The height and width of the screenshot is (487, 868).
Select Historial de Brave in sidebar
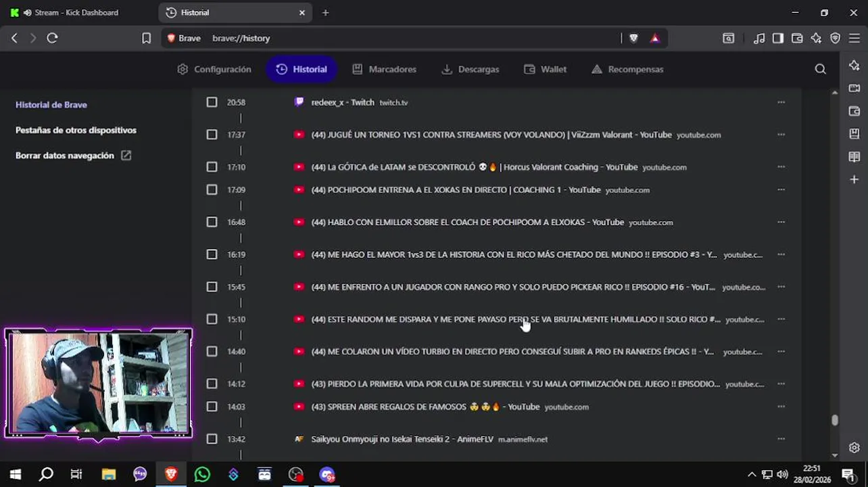(x=51, y=105)
